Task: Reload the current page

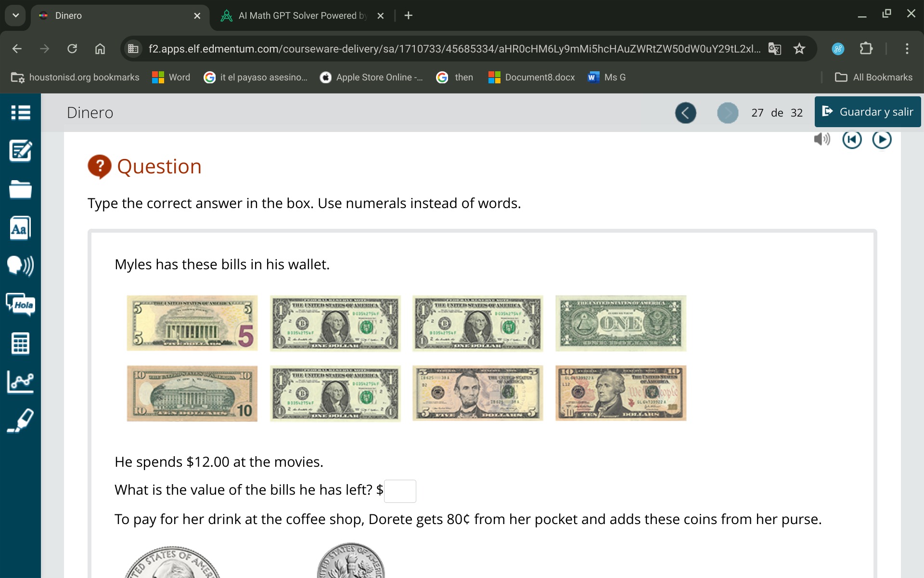Action: (72, 49)
